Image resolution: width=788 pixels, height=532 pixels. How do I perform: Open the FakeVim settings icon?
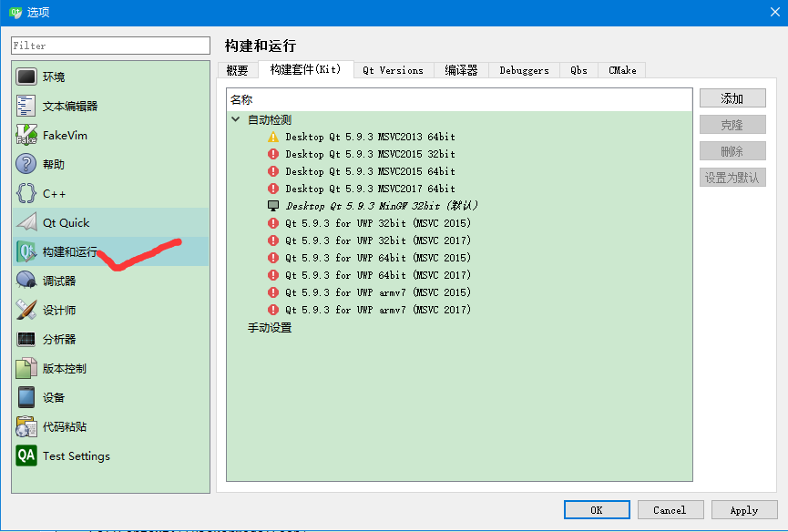(26, 135)
